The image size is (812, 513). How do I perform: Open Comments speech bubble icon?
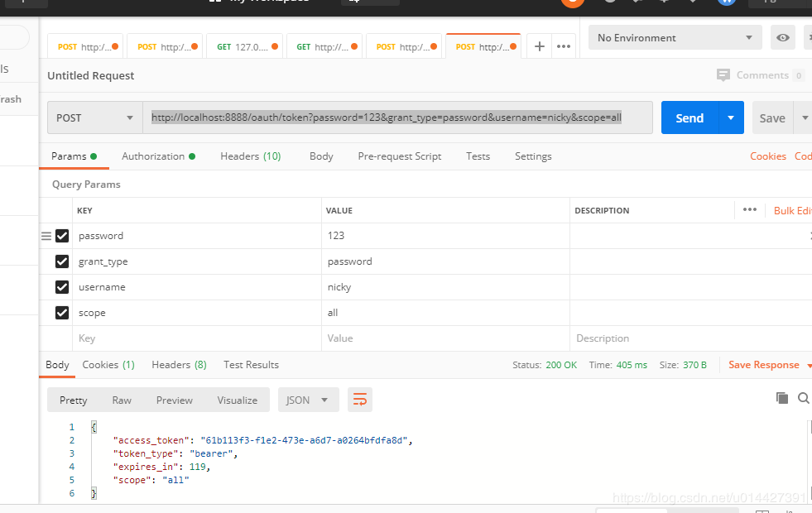tap(723, 75)
